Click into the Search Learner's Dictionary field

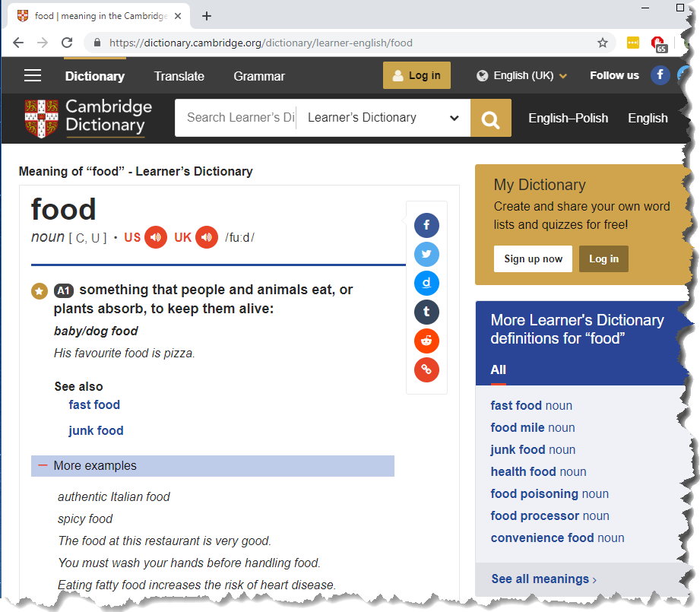pyautogui.click(x=239, y=118)
